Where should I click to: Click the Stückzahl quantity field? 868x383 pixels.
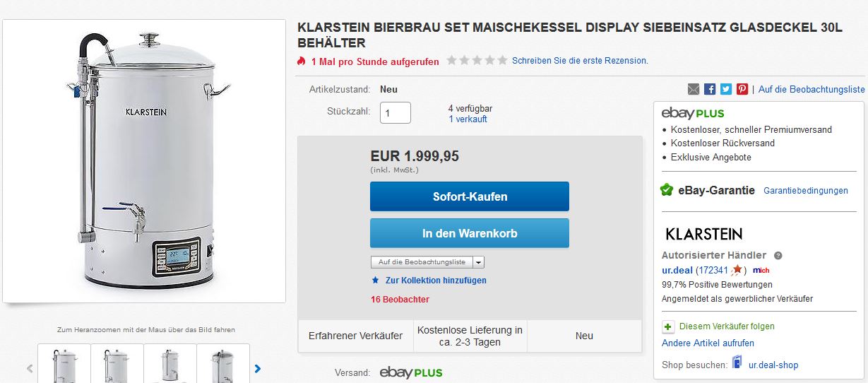tap(396, 113)
